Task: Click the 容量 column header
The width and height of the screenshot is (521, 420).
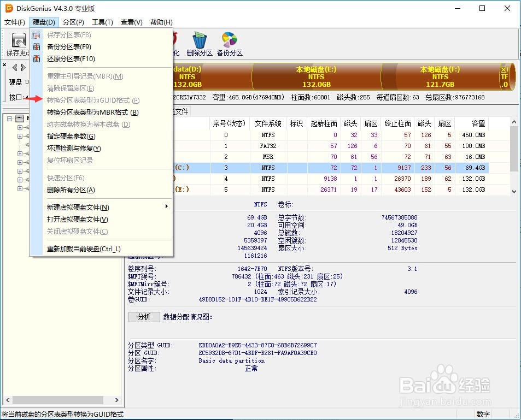Action: pos(472,123)
